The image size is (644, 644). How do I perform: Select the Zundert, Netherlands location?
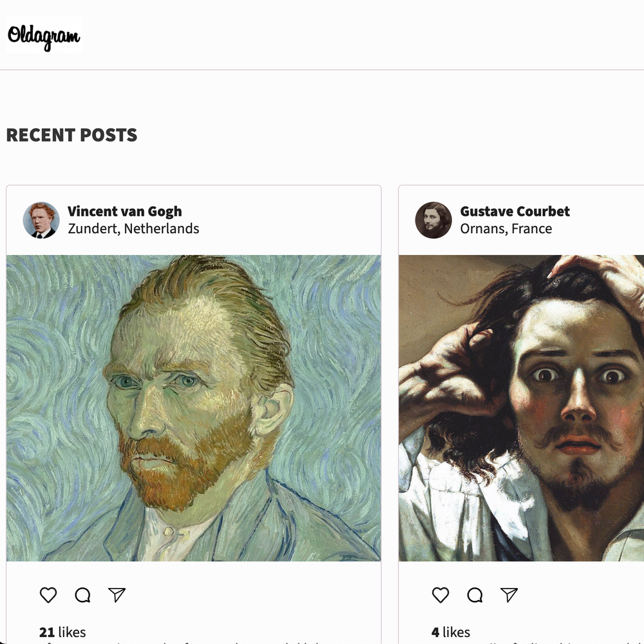pyautogui.click(x=133, y=229)
